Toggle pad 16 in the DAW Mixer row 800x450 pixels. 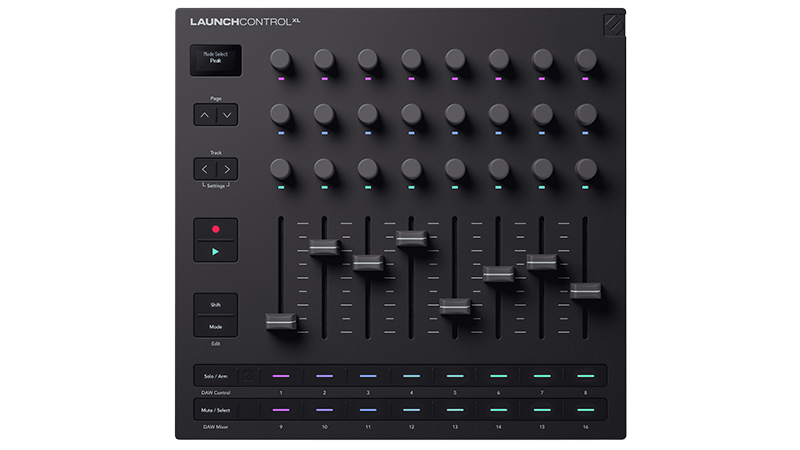[x=586, y=410]
